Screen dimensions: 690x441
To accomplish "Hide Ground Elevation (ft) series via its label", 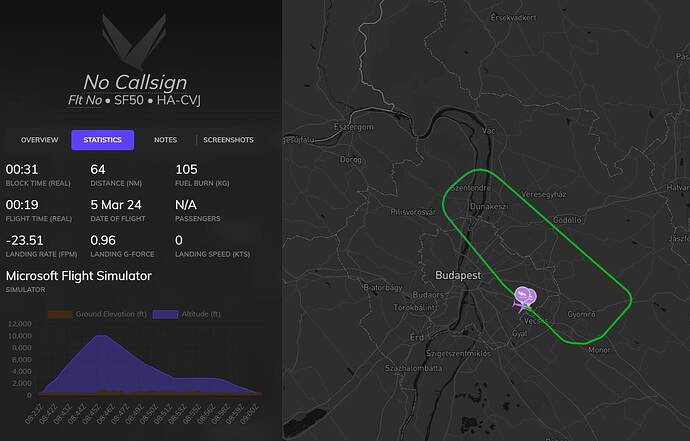I will pyautogui.click(x=111, y=314).
